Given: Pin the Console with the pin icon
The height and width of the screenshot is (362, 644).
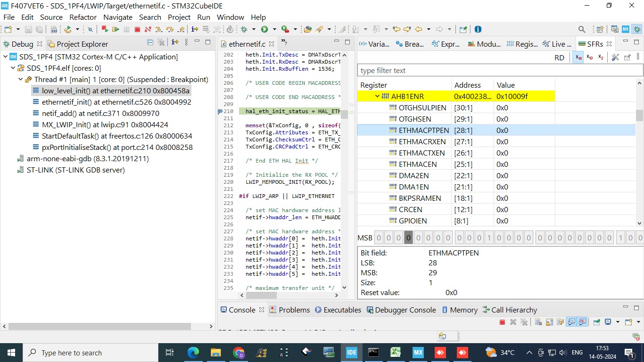Looking at the screenshot, I should (596, 322).
